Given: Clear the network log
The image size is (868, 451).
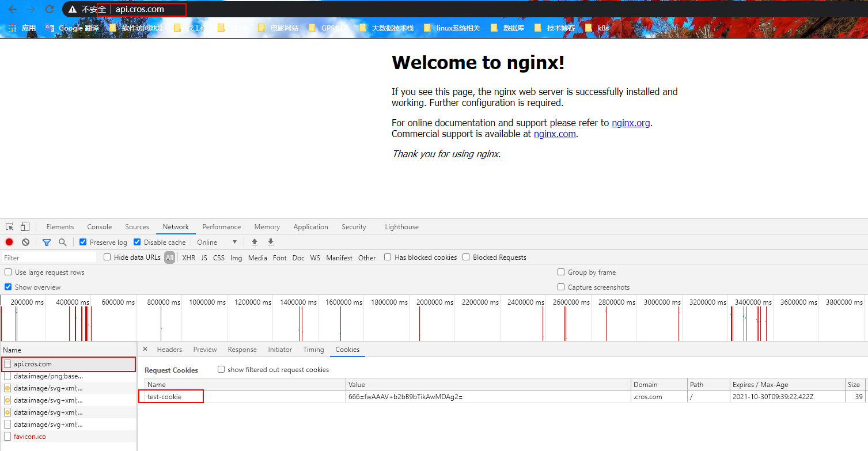Looking at the screenshot, I should coord(25,242).
